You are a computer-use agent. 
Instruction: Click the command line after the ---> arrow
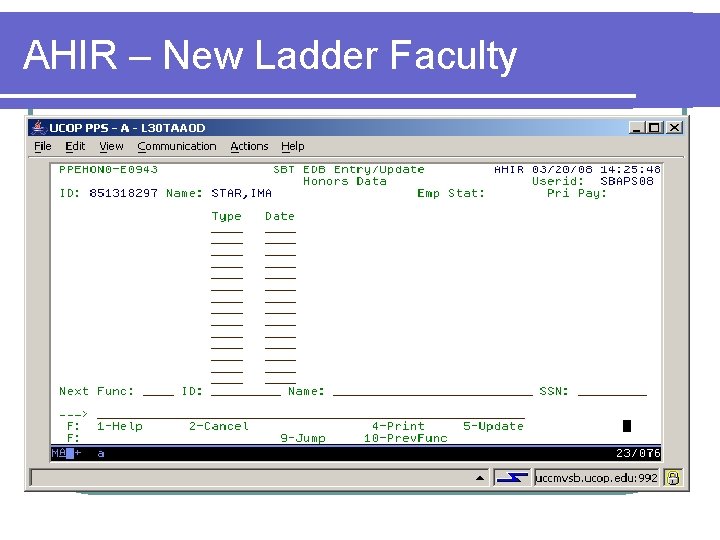tap(310, 414)
